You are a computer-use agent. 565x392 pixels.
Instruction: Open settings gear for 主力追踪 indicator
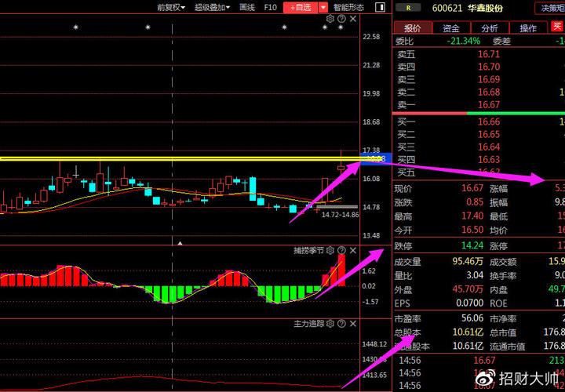pos(330,324)
